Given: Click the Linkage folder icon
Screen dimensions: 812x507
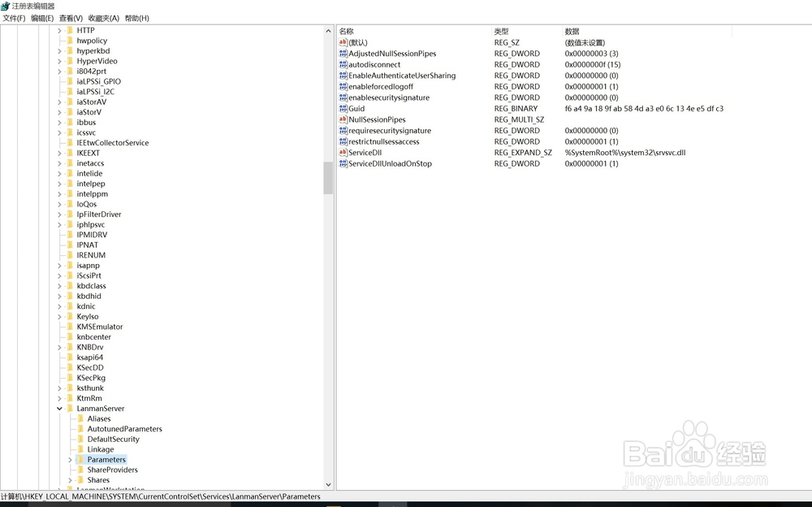Looking at the screenshot, I should (x=80, y=449).
